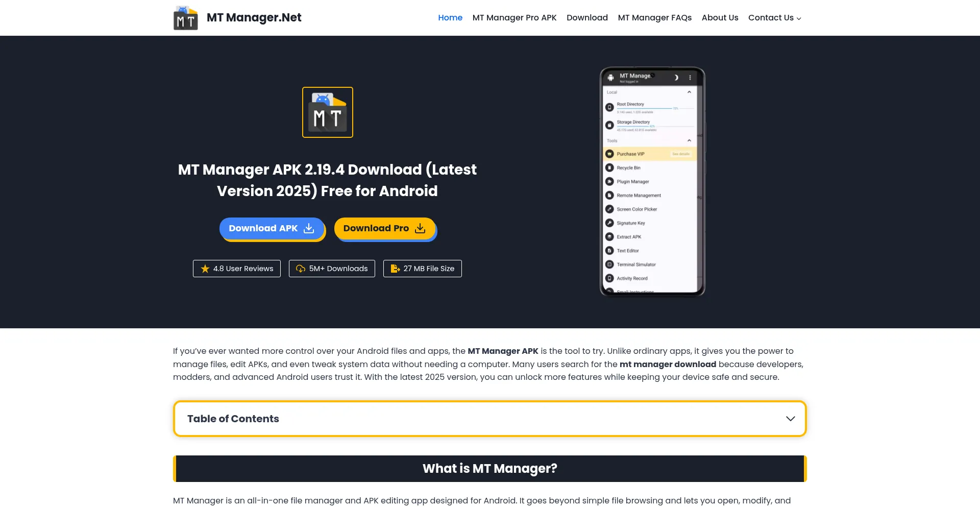Collapse the Tools section in phone preview

click(689, 140)
